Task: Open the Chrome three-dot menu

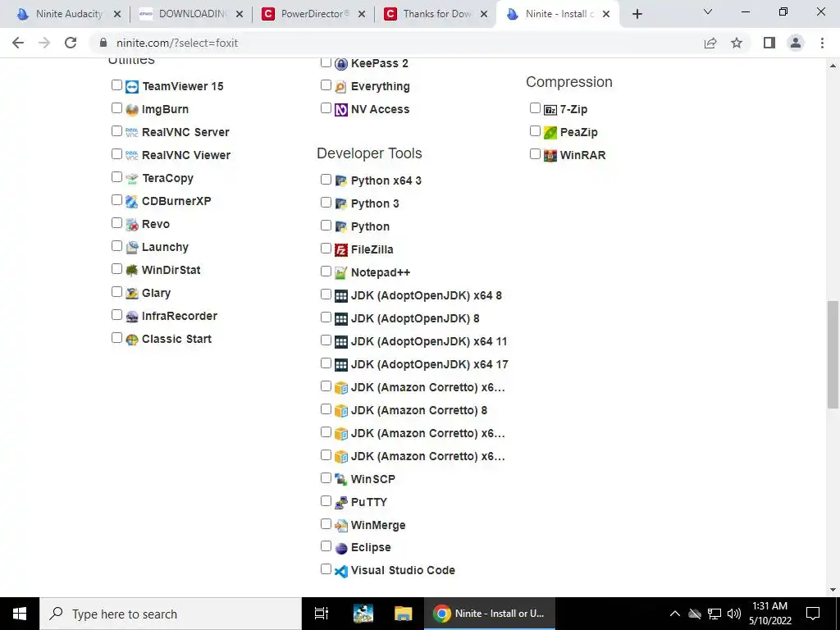Action: 822,43
